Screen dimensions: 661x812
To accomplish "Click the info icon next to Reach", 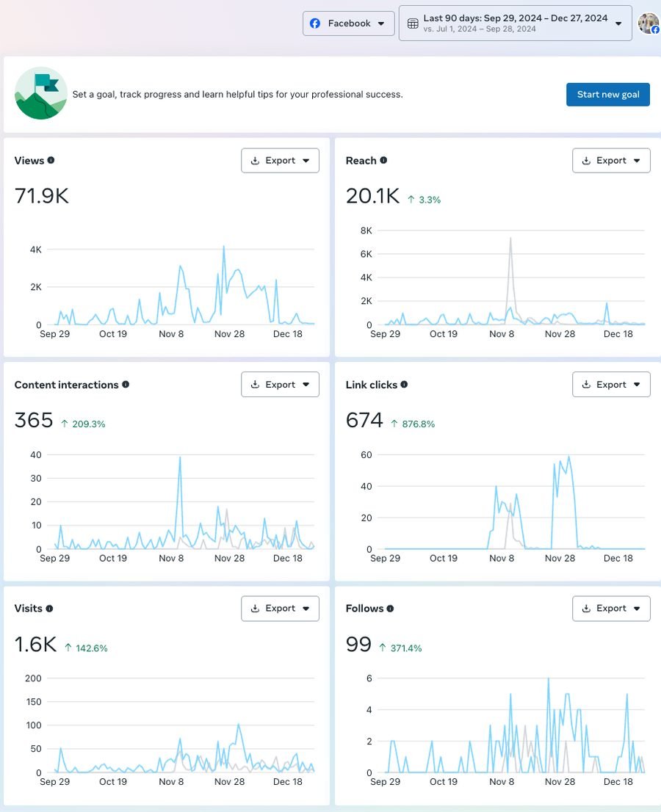I will tap(383, 160).
